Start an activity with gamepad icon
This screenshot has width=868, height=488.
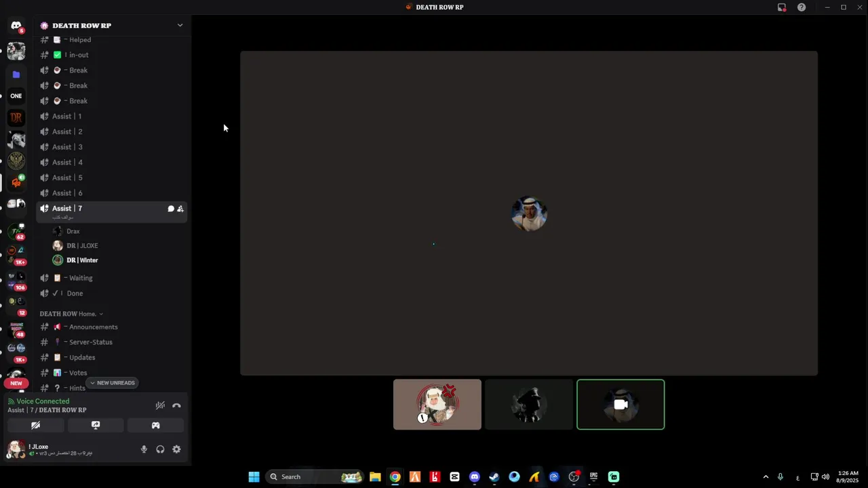(x=155, y=426)
